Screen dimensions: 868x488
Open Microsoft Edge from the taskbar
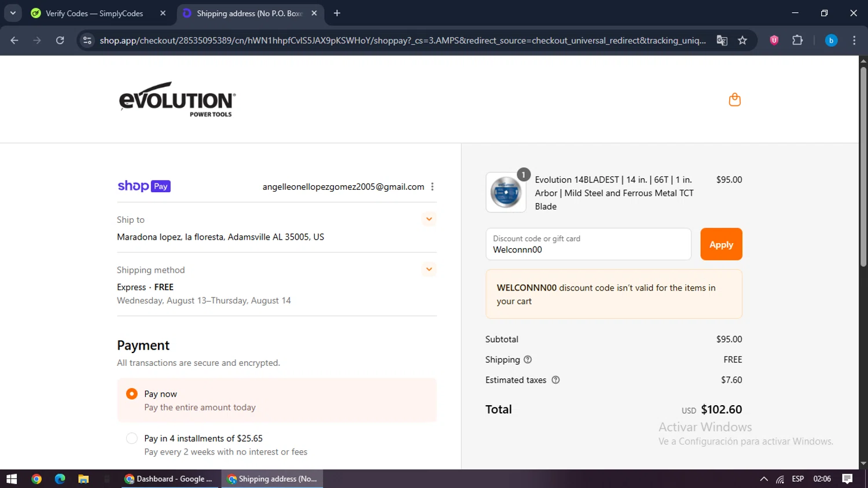click(x=60, y=479)
